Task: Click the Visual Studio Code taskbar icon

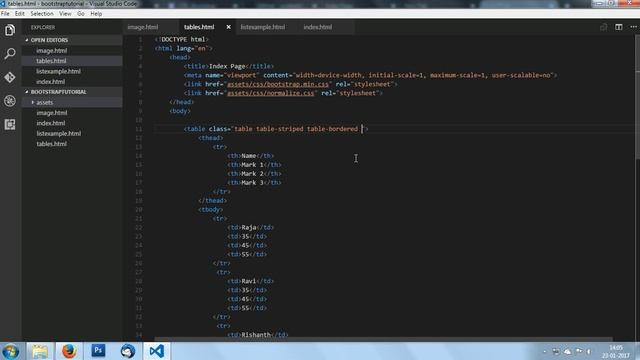Action: (157, 351)
